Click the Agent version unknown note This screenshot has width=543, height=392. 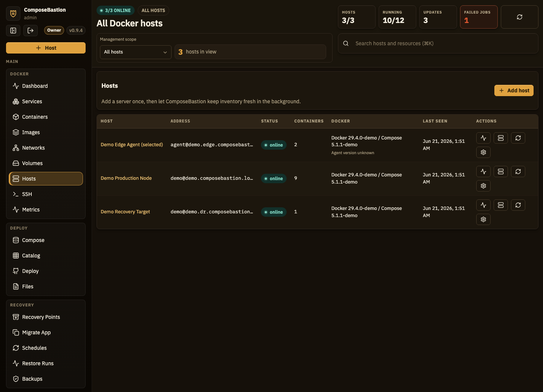coord(353,153)
